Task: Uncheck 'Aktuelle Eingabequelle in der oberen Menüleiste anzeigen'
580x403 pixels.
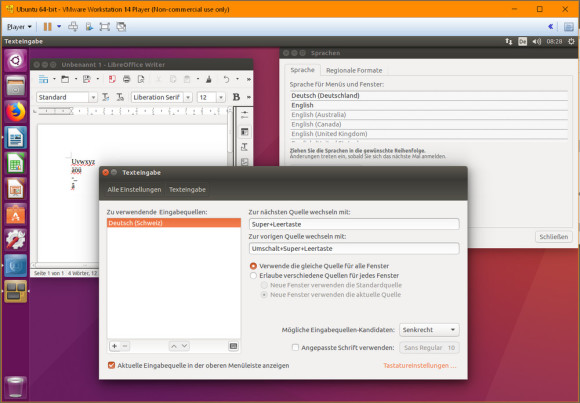Action: tap(111, 366)
